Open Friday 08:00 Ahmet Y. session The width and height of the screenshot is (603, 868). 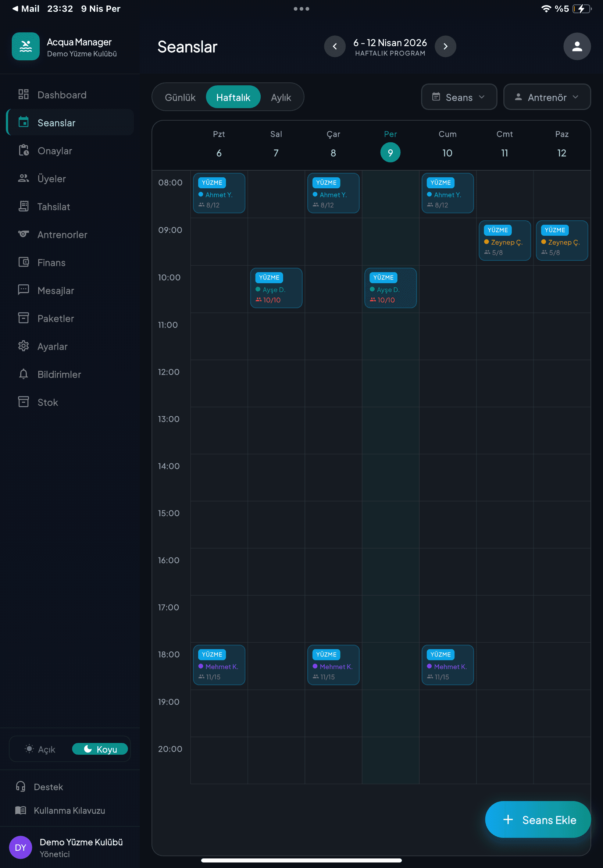click(x=448, y=193)
